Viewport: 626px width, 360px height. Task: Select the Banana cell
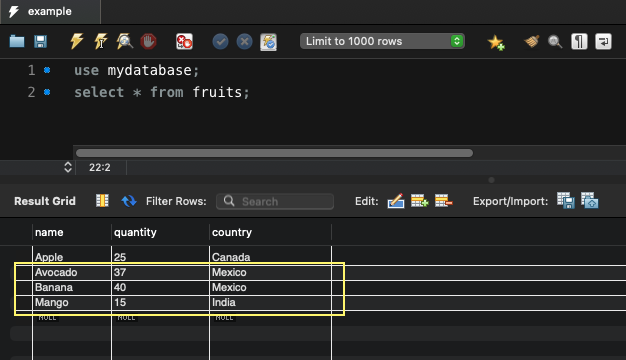72,287
